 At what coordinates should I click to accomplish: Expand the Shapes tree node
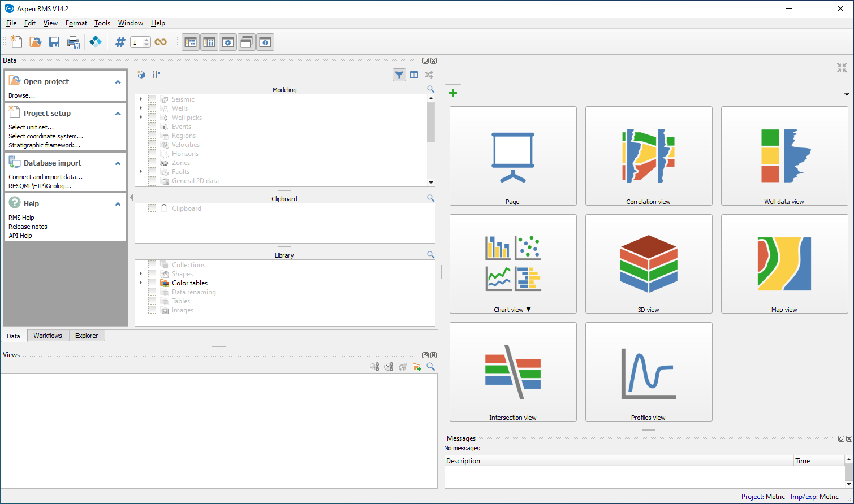click(141, 273)
